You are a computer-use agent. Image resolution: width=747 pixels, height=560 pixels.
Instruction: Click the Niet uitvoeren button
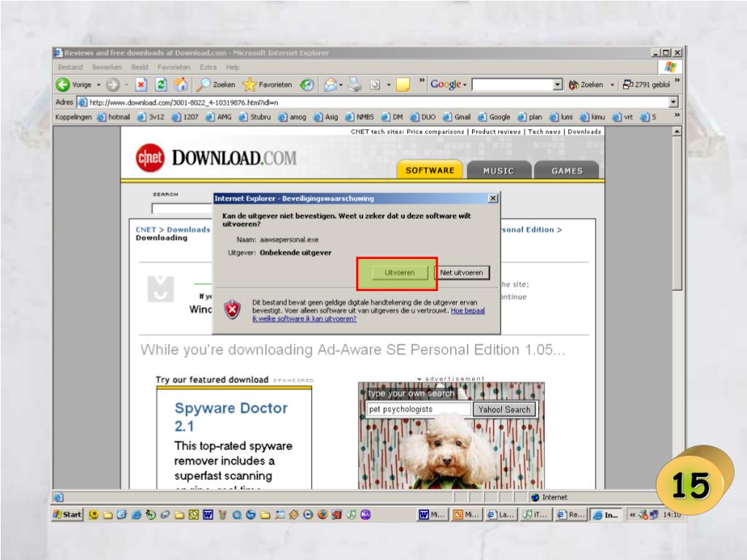coord(461,273)
